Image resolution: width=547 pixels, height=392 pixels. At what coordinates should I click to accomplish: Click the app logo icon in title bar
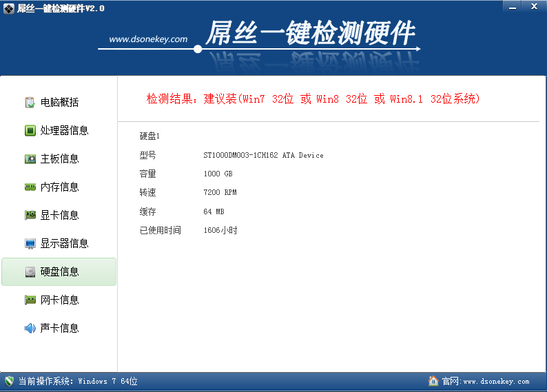pyautogui.click(x=9, y=8)
